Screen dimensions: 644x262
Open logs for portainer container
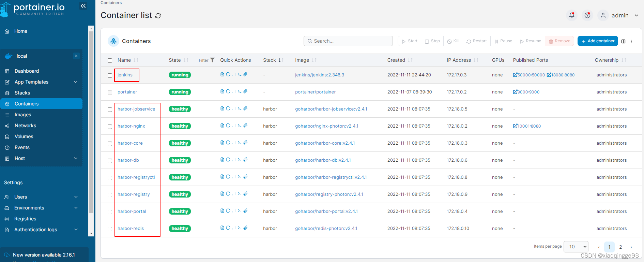point(222,91)
